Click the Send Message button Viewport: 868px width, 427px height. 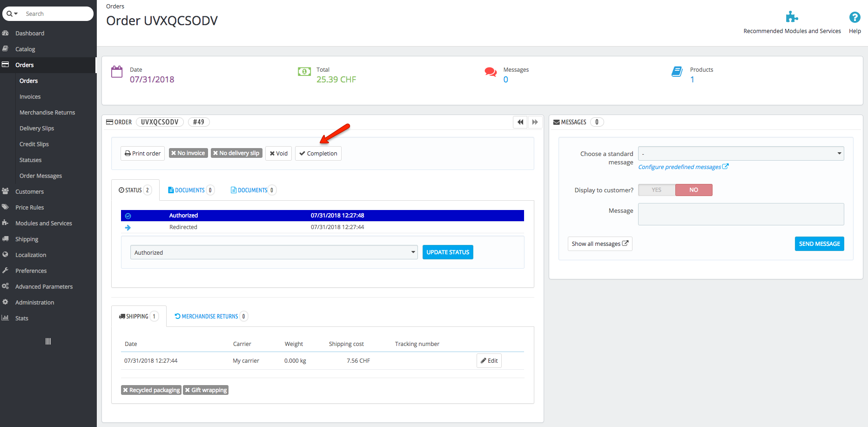pos(819,244)
